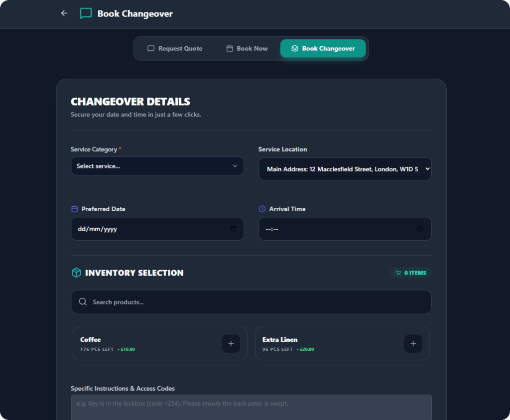Viewport: 510px width, 420px height.
Task: Focus the Arrival Time field
Action: tap(339, 229)
